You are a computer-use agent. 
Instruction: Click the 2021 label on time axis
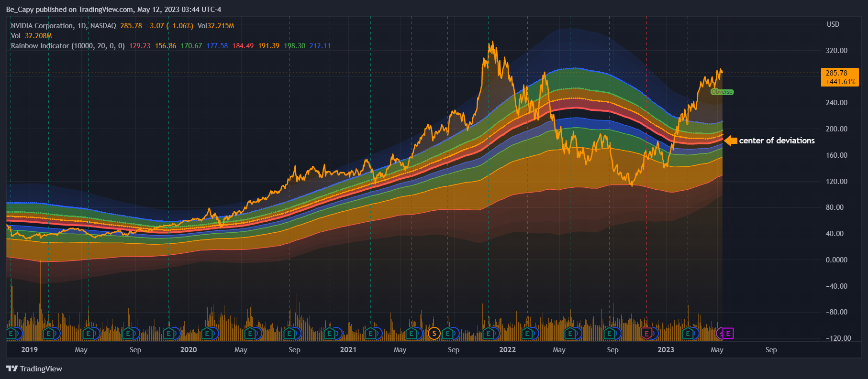click(x=348, y=350)
